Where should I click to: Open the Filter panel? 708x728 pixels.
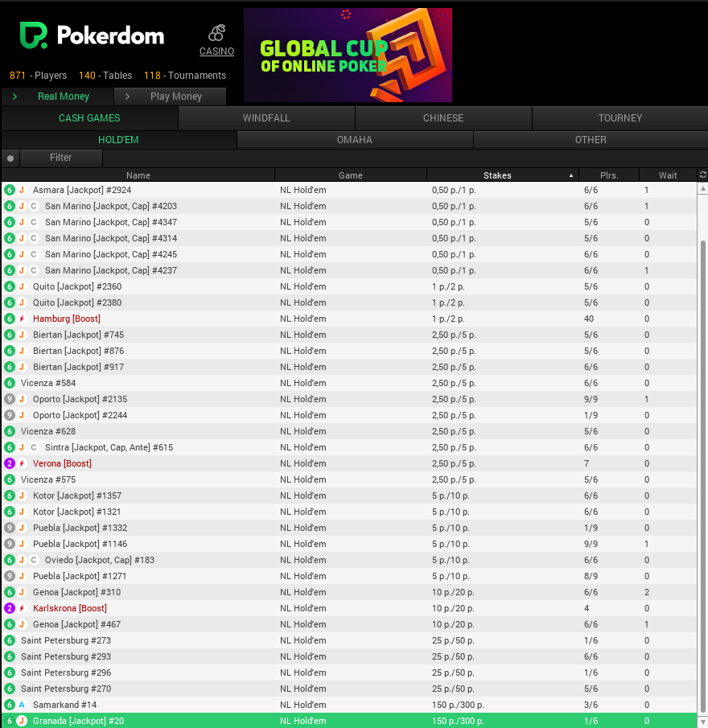click(63, 158)
